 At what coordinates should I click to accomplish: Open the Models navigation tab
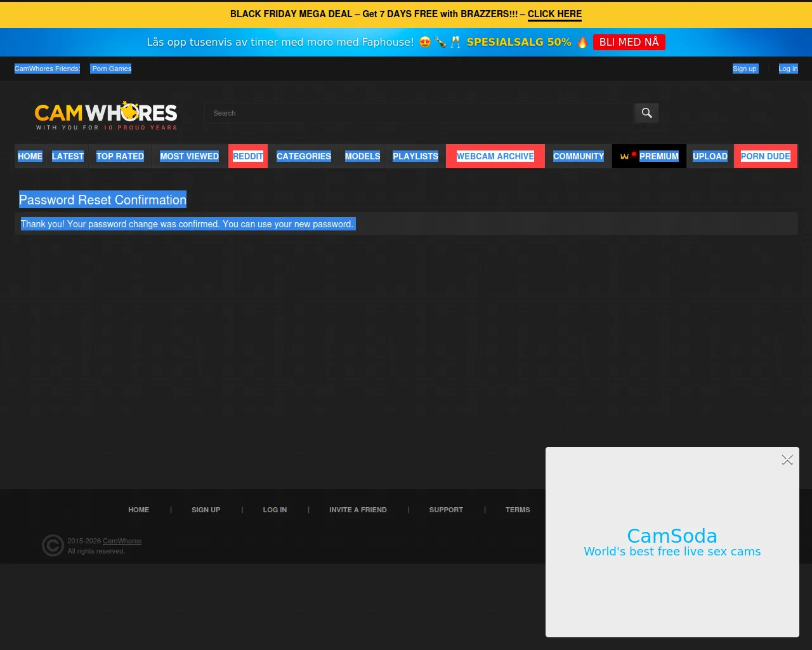pos(363,156)
